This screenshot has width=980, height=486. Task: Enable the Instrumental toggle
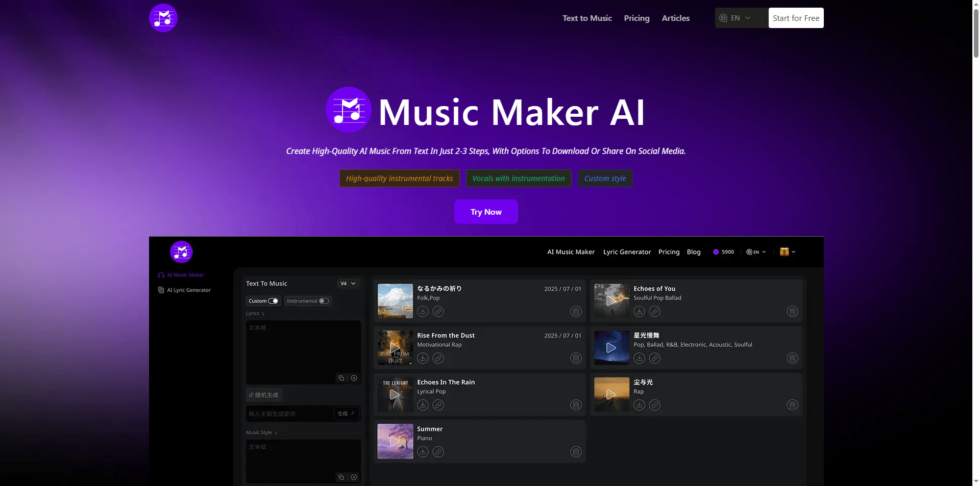324,301
